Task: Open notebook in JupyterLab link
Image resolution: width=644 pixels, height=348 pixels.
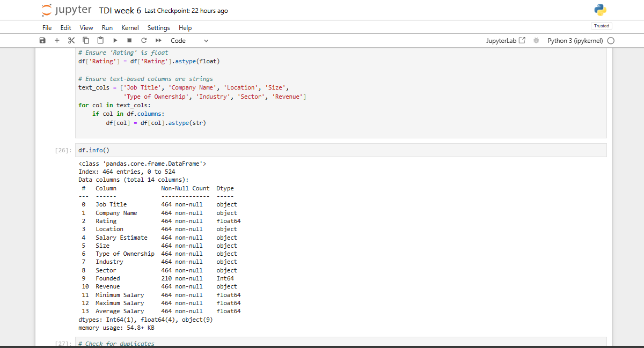Action: 506,41
